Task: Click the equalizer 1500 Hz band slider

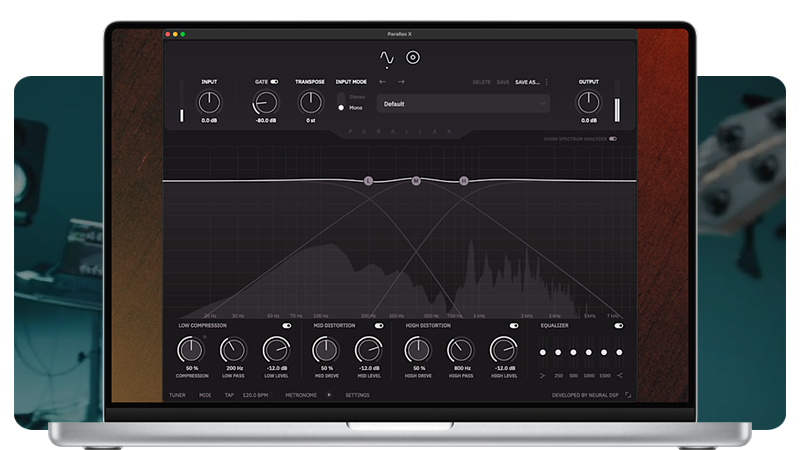Action: pos(604,352)
